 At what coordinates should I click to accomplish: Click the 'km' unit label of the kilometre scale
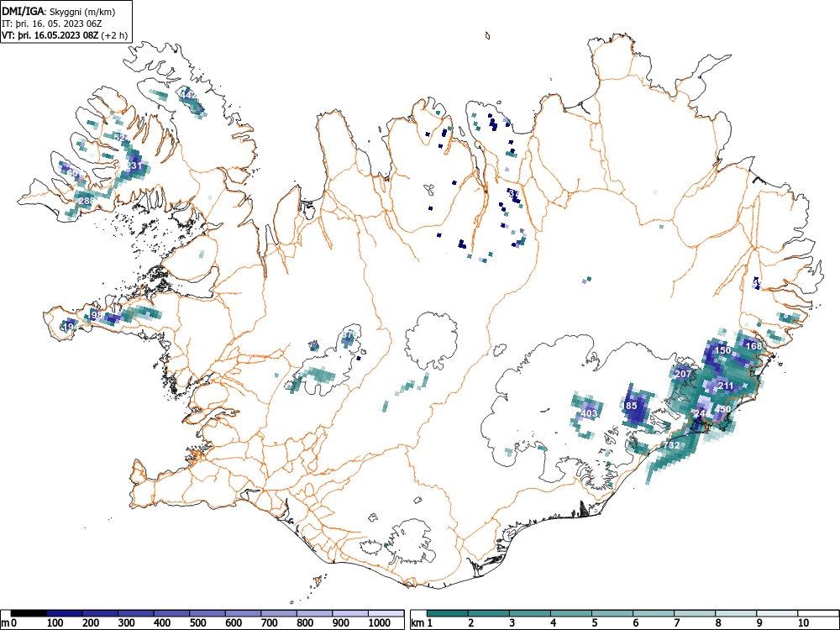(417, 623)
